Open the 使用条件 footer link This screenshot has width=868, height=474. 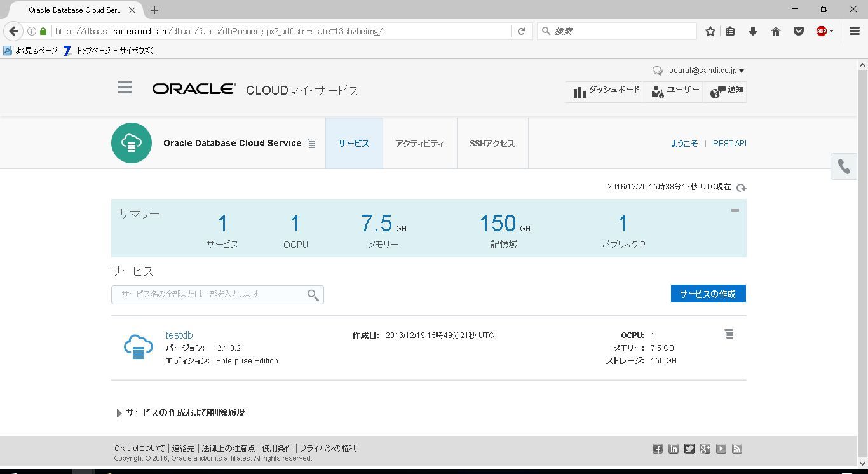tap(277, 449)
